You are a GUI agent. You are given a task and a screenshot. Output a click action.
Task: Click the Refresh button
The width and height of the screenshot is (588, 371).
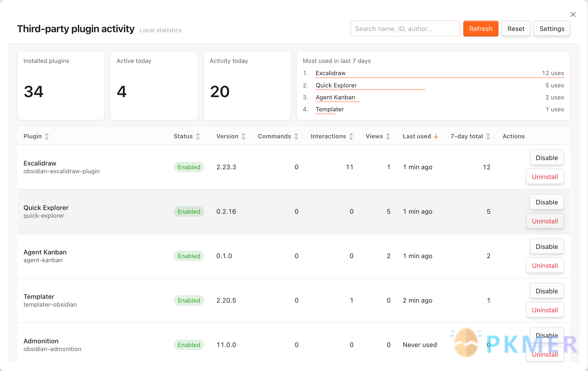(x=481, y=29)
